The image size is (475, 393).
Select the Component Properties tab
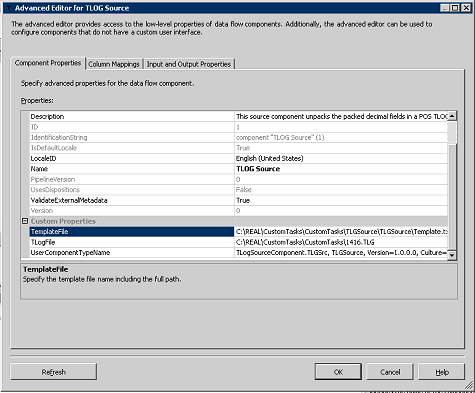[x=48, y=63]
